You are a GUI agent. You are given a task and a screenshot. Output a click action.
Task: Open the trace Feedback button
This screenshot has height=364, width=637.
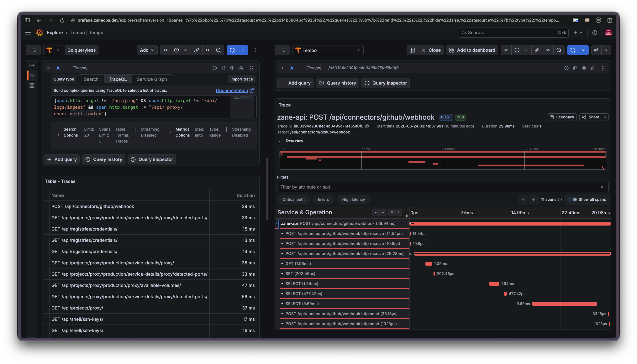(562, 117)
